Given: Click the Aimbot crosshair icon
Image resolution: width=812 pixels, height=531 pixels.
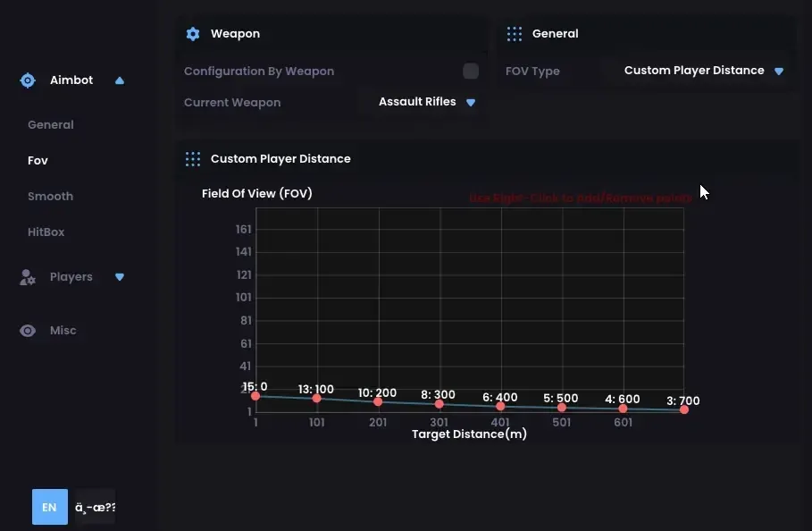Looking at the screenshot, I should [x=28, y=80].
